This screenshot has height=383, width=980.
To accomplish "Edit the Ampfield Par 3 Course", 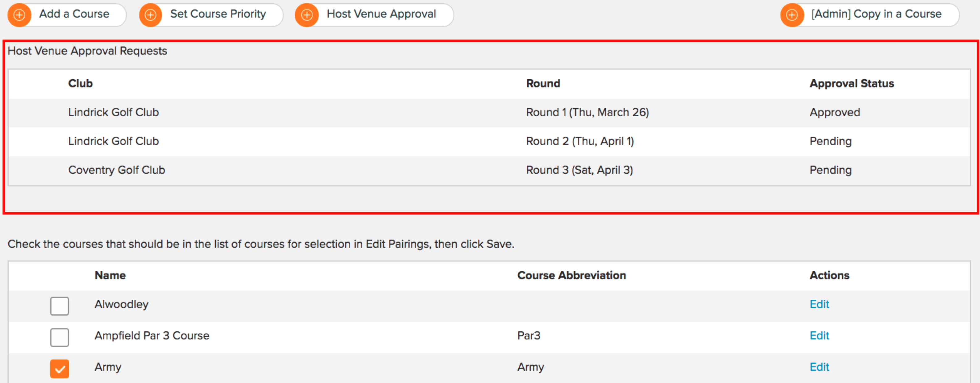I will tap(819, 335).
